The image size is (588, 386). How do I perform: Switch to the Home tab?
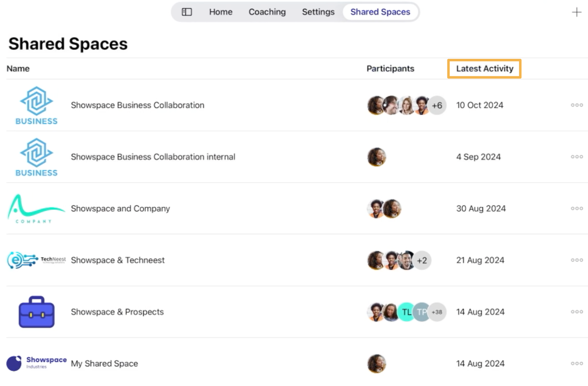point(221,12)
